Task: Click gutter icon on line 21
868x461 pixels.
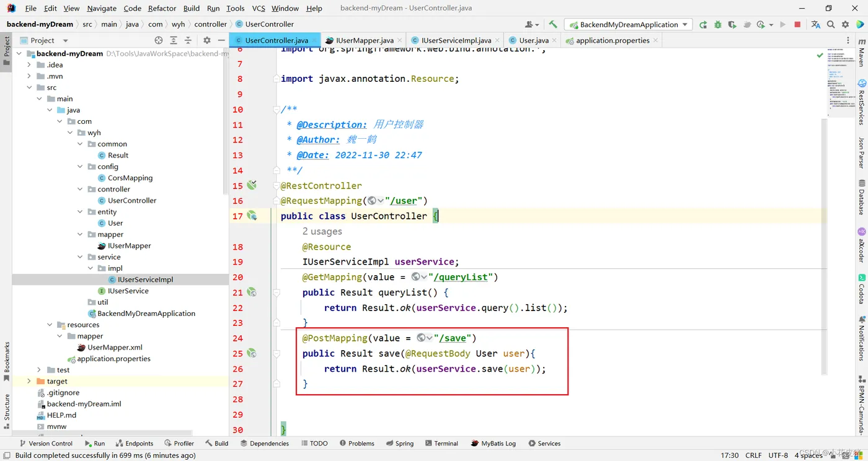Action: [252, 292]
